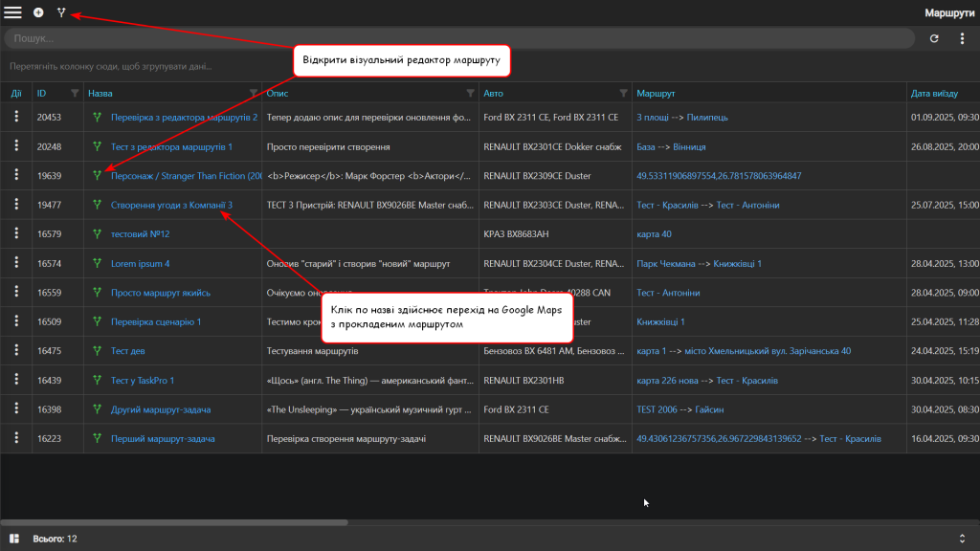Sort by the Назва column header
Image resolution: width=980 pixels, height=551 pixels.
100,93
